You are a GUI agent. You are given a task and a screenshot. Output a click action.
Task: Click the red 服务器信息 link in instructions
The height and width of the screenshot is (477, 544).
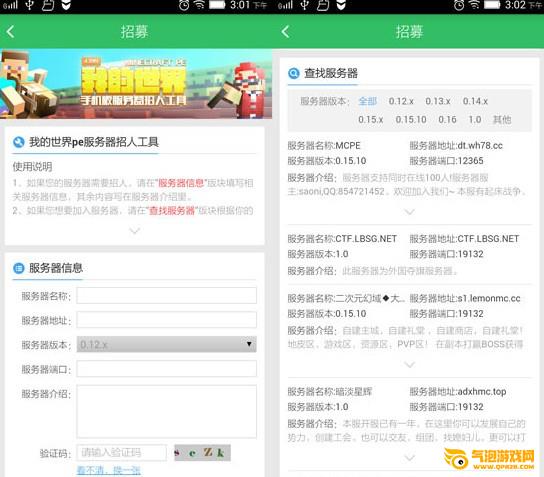click(x=181, y=183)
